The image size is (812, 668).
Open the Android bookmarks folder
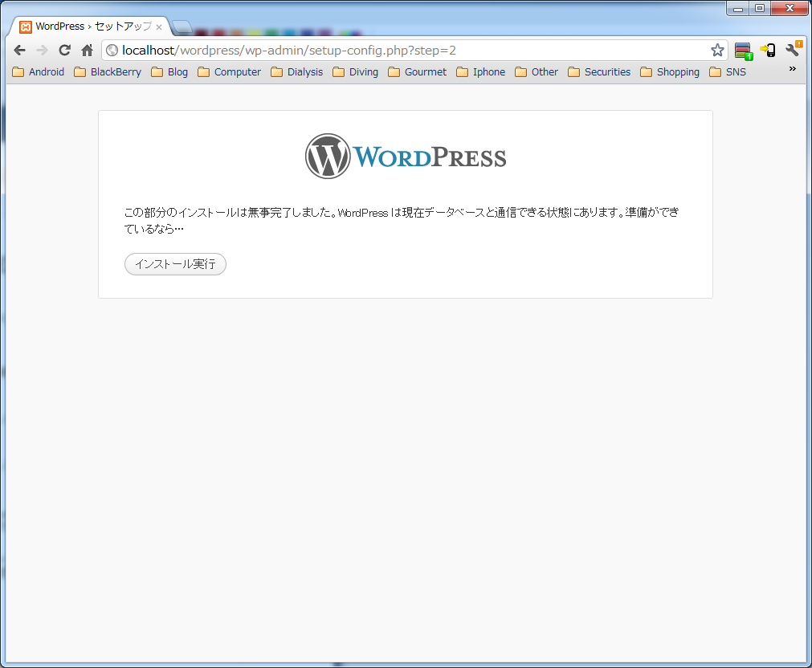pyautogui.click(x=39, y=72)
